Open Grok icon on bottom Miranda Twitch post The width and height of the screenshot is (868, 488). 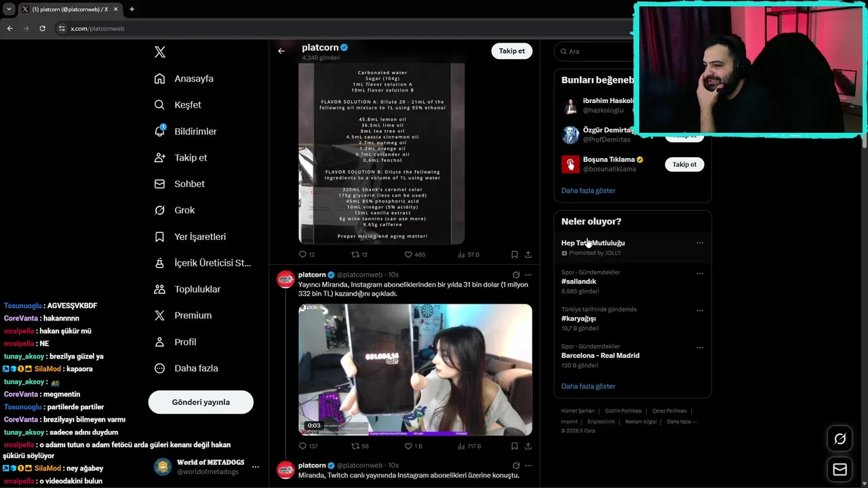516,466
